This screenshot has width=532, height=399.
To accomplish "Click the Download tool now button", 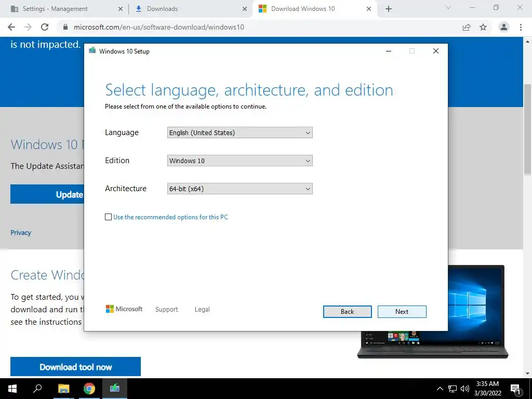I will tap(76, 367).
